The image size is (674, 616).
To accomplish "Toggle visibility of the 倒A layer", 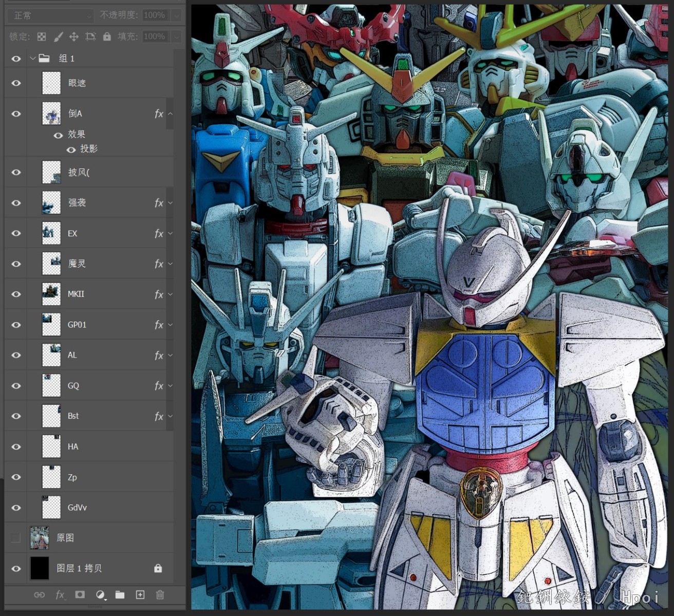I will pos(16,114).
